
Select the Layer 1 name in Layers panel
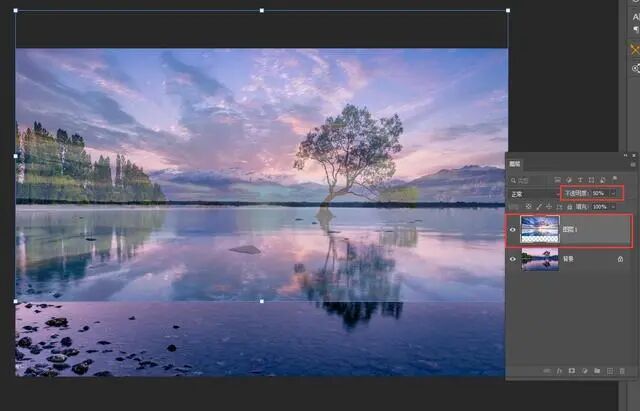pos(569,229)
